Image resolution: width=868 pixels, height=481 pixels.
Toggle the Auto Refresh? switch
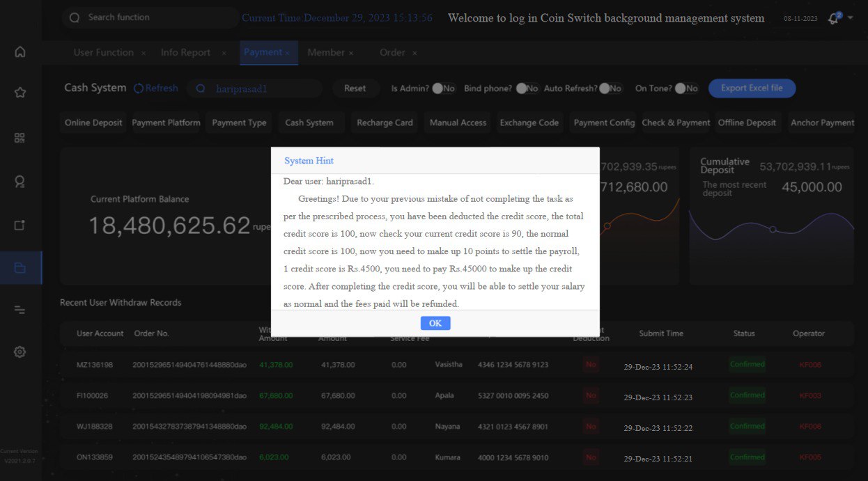[610, 88]
